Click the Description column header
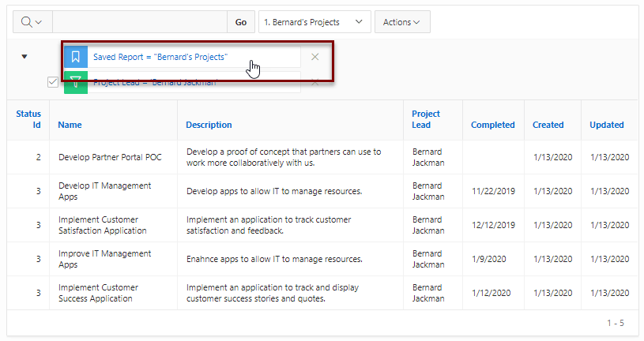The height and width of the screenshot is (341, 644). click(x=209, y=125)
